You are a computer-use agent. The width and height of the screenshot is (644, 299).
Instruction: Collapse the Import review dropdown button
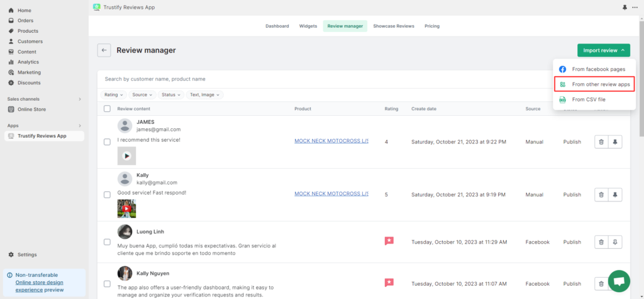[x=603, y=50]
